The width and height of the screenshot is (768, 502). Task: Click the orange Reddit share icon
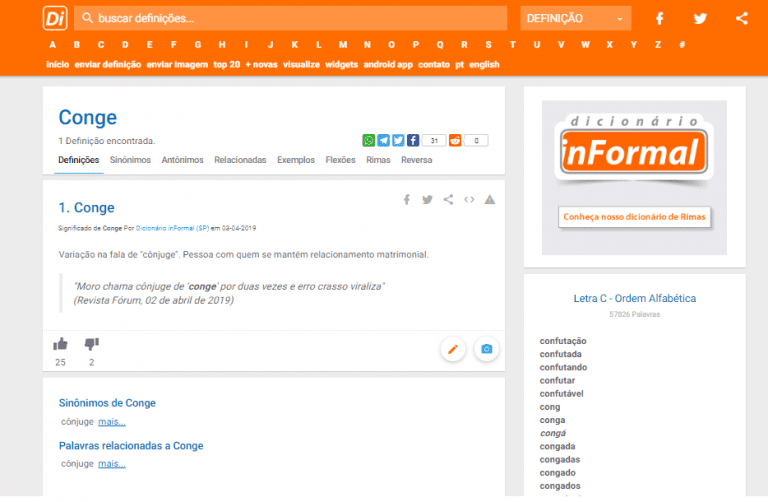coord(456,141)
